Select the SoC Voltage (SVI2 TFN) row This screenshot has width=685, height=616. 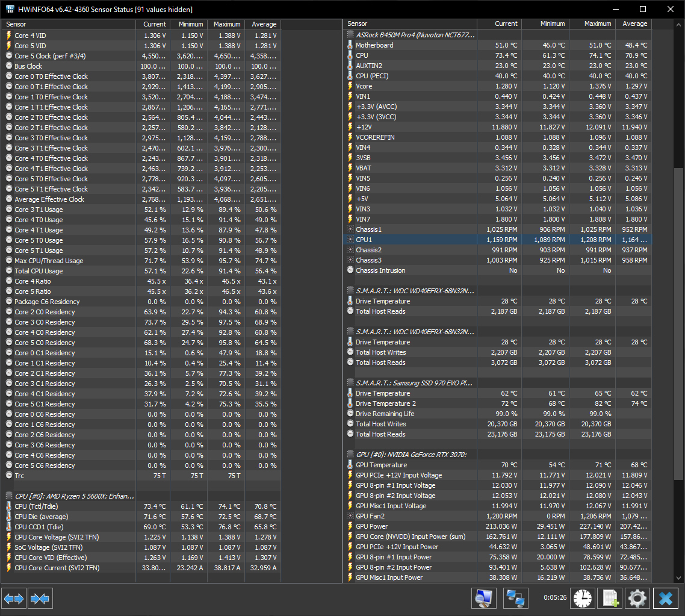[x=141, y=547]
